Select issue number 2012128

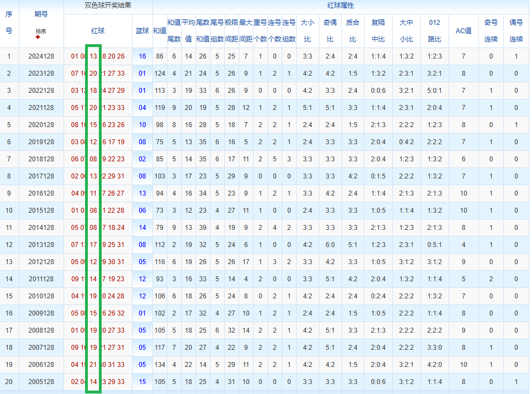pyautogui.click(x=41, y=262)
